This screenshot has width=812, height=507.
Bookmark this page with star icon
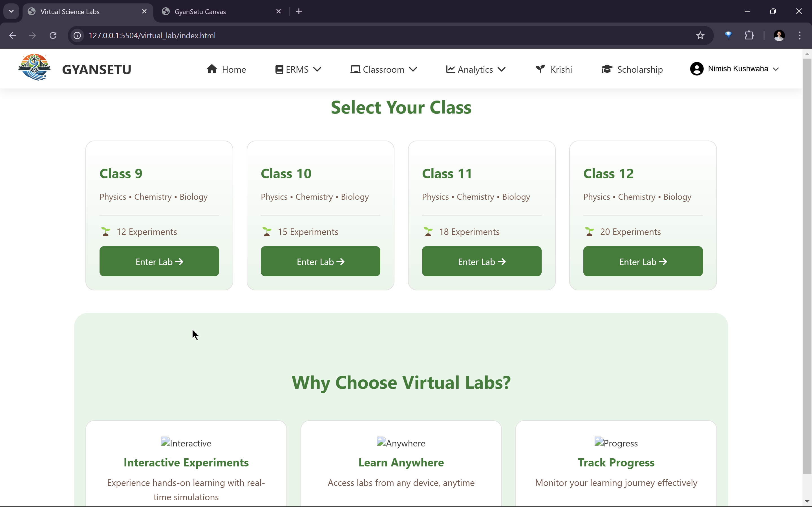[700, 35]
